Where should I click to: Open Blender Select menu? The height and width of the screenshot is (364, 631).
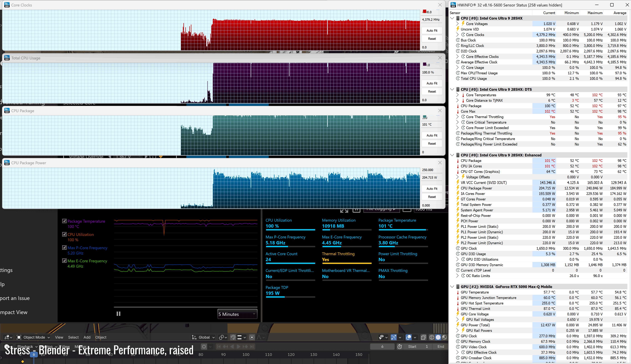pos(73,337)
